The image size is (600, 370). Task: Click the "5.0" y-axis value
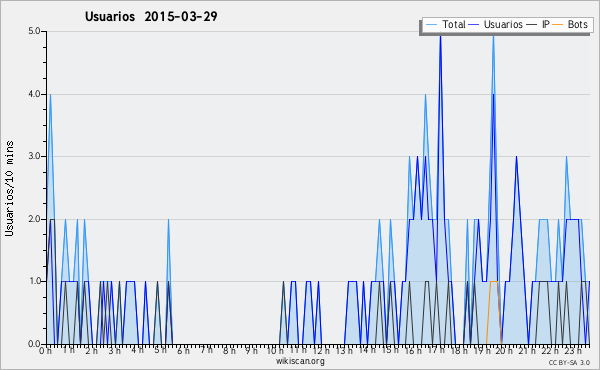34,31
